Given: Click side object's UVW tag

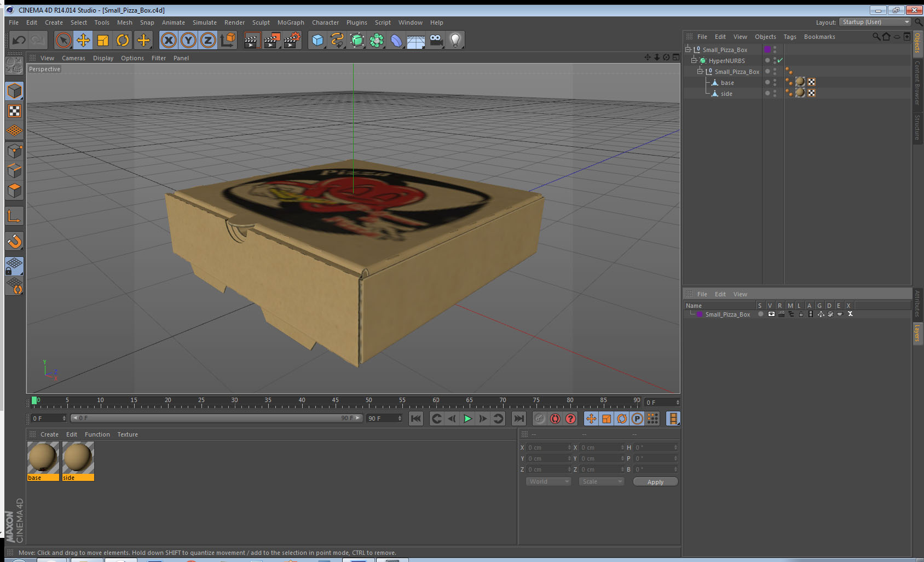Looking at the screenshot, I should click(812, 93).
